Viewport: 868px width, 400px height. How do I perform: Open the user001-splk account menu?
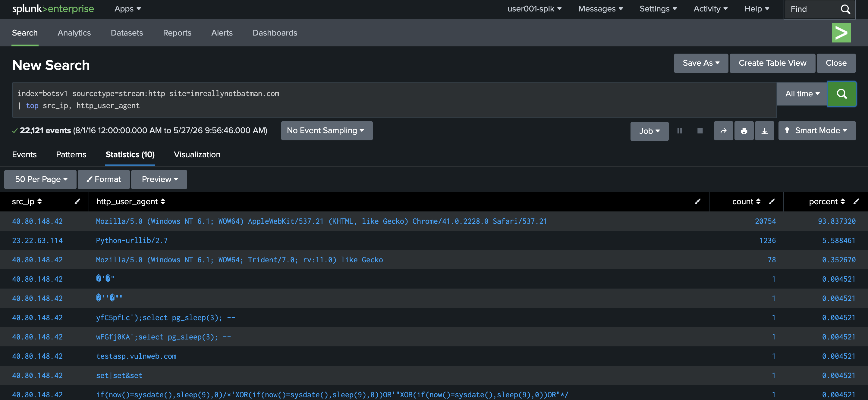click(x=534, y=9)
